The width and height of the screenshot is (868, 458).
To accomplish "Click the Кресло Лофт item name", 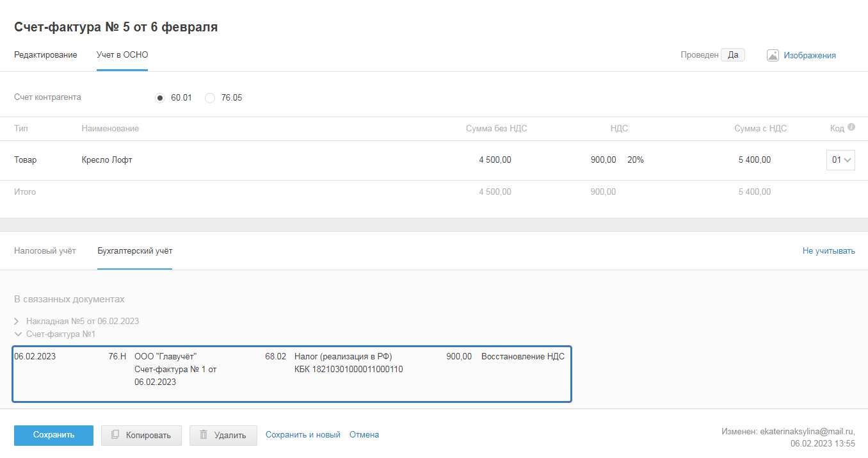I will 107,160.
